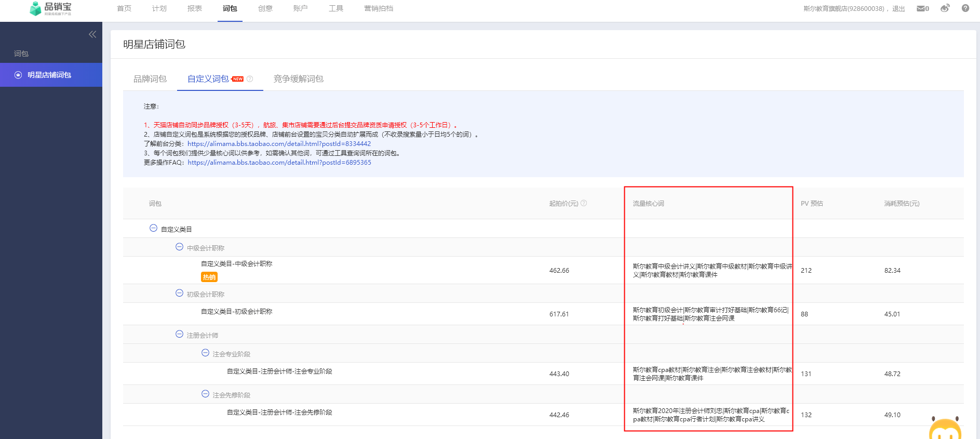This screenshot has width=980, height=439.
Task: Open the postId=6895365 FAQ link
Action: coord(279,163)
